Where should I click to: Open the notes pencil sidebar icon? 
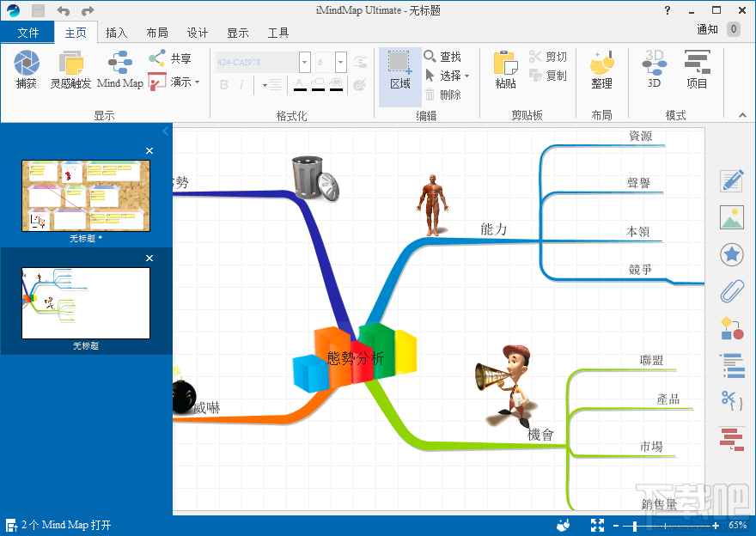point(732,180)
